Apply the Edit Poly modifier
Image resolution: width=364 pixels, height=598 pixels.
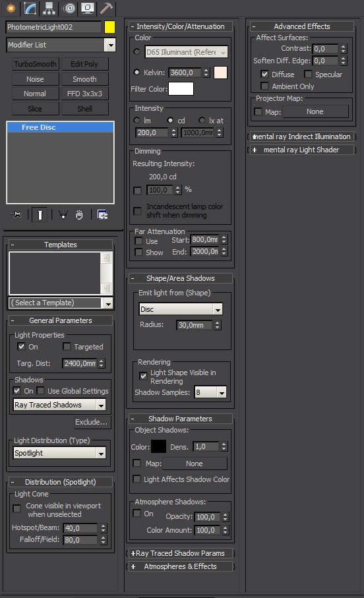(84, 64)
